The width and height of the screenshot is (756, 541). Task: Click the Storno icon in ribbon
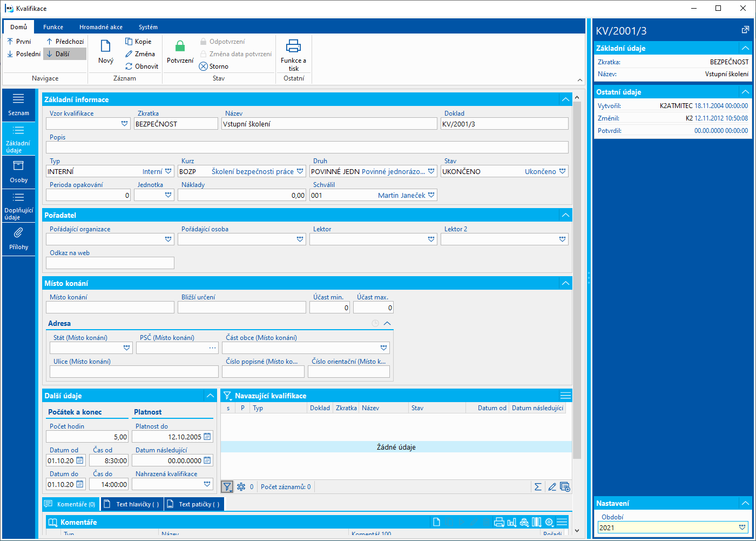[204, 66]
